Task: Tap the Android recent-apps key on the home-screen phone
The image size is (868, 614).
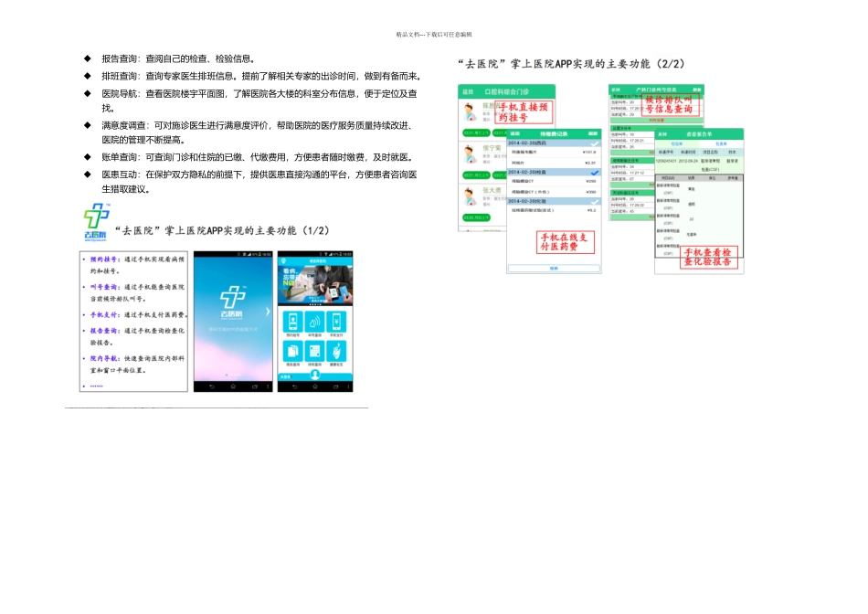Action: pyautogui.click(x=335, y=386)
